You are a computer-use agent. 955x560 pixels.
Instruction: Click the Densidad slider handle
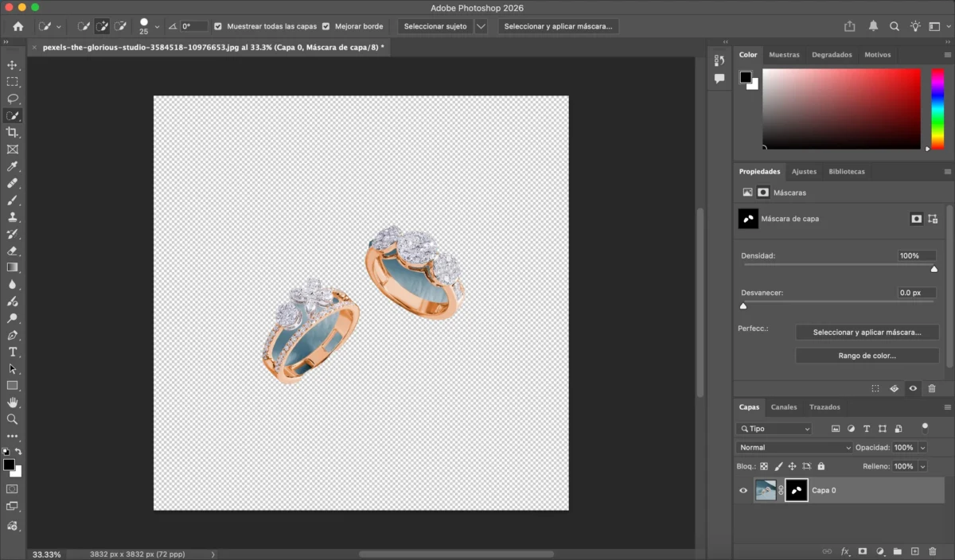tap(934, 269)
